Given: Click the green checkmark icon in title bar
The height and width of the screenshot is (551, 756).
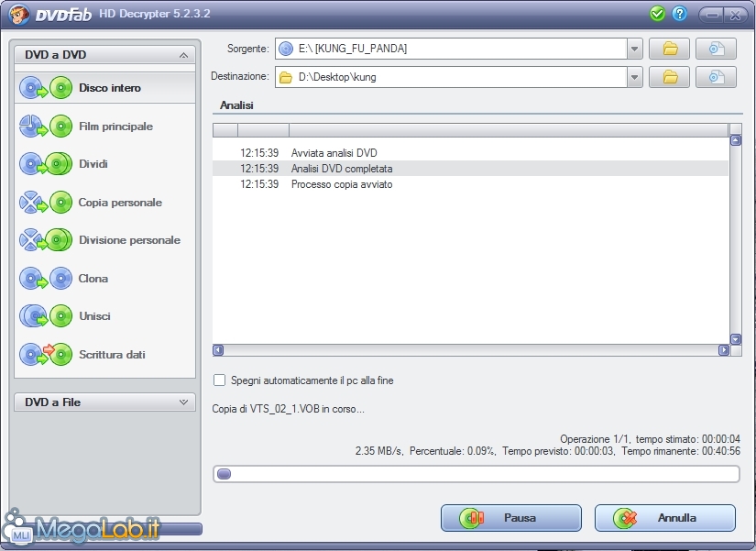Looking at the screenshot, I should pos(657,14).
